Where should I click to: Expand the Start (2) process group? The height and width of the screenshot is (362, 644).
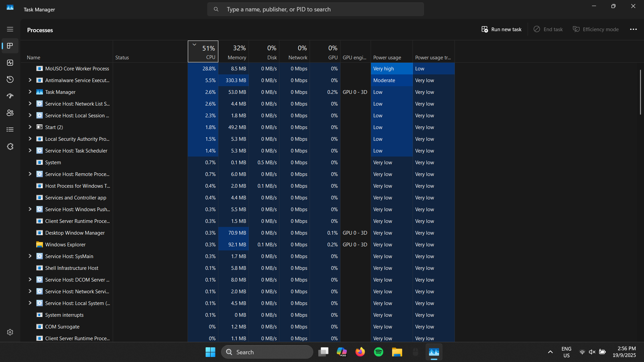click(30, 127)
